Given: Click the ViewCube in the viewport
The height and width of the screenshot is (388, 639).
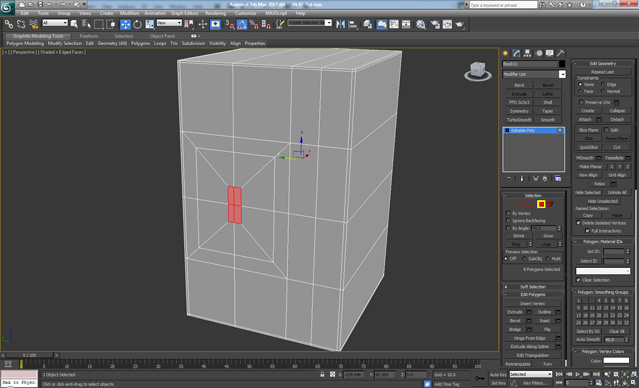Looking at the screenshot, I should pyautogui.click(x=478, y=71).
